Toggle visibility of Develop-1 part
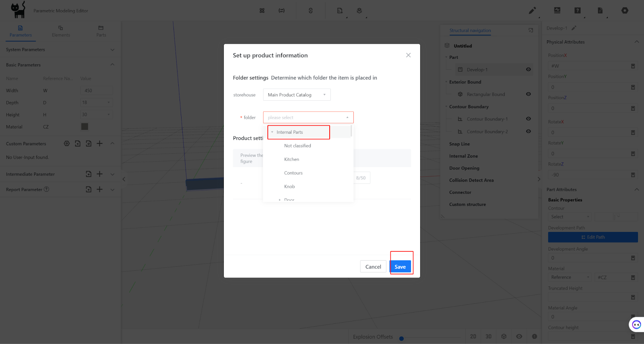644x344 pixels. 528,70
